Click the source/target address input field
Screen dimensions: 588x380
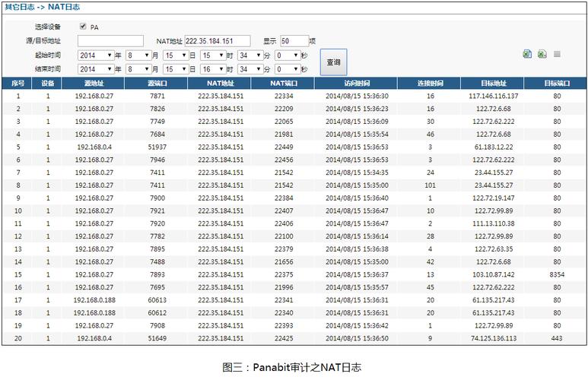[x=110, y=41]
